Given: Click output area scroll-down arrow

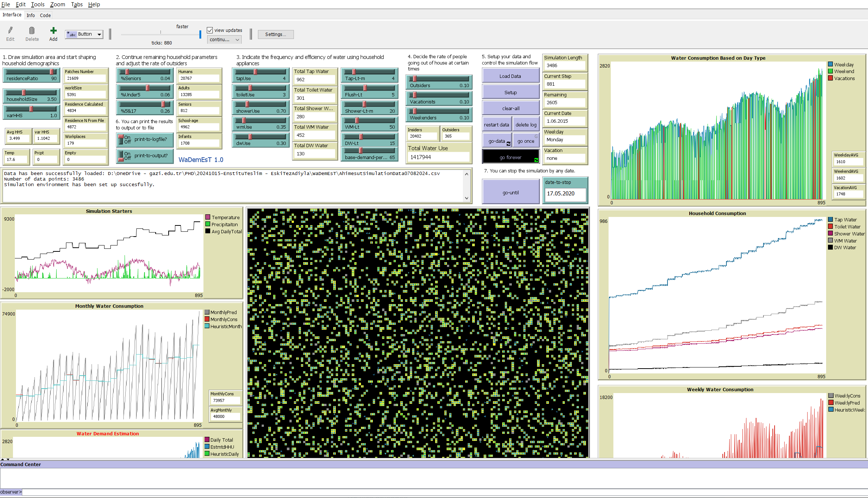Looking at the screenshot, I should click(x=467, y=198).
